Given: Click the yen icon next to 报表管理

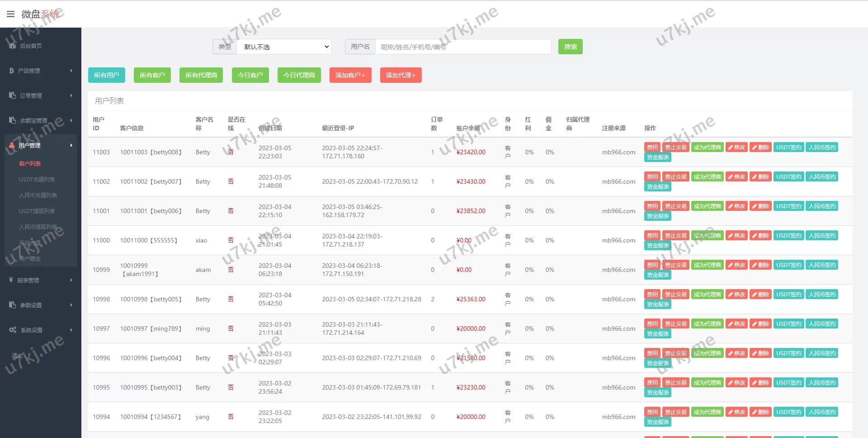Looking at the screenshot, I should pyautogui.click(x=11, y=280).
